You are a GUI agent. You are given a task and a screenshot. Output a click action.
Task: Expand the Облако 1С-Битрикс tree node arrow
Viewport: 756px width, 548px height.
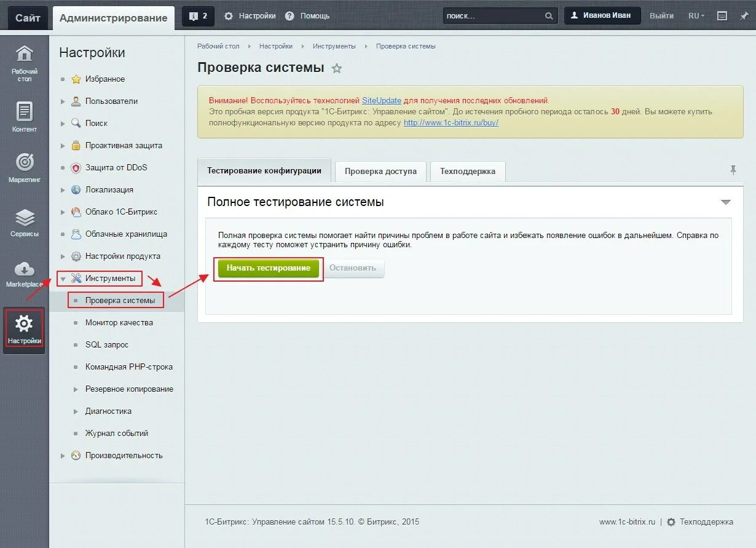(x=63, y=212)
